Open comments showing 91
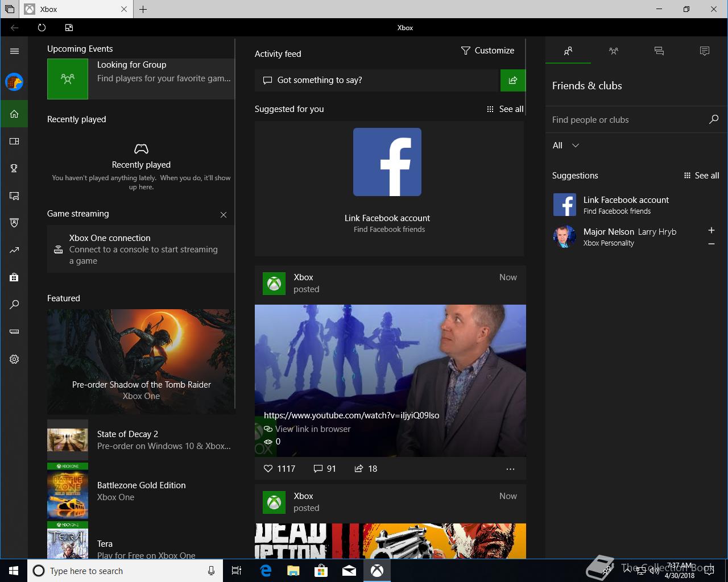728x582 pixels. click(325, 469)
